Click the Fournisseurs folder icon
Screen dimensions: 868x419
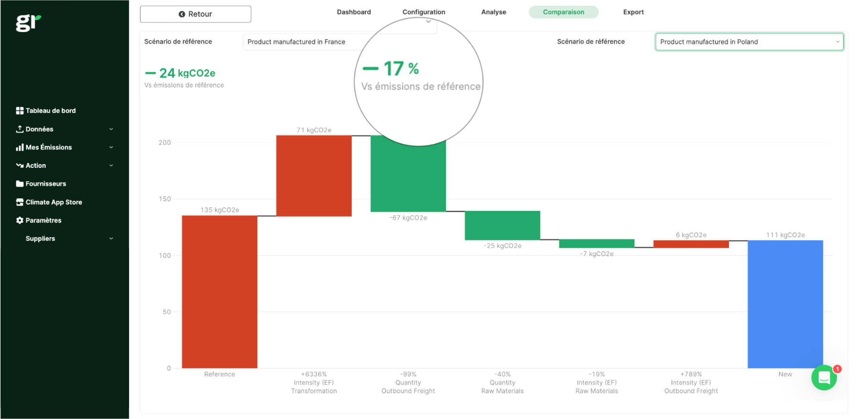[20, 184]
